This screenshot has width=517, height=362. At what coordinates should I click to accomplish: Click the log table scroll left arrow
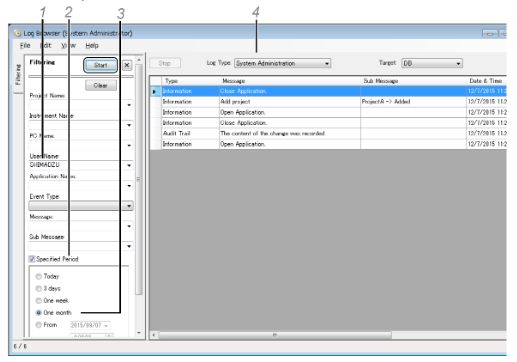point(154,335)
